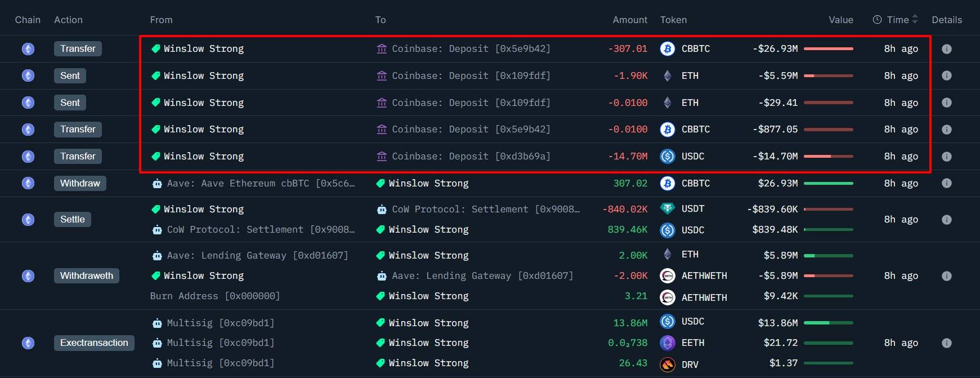This screenshot has width=980, height=378.
Task: Open CoW Protocol: Settlement recipient link
Action: 485,210
